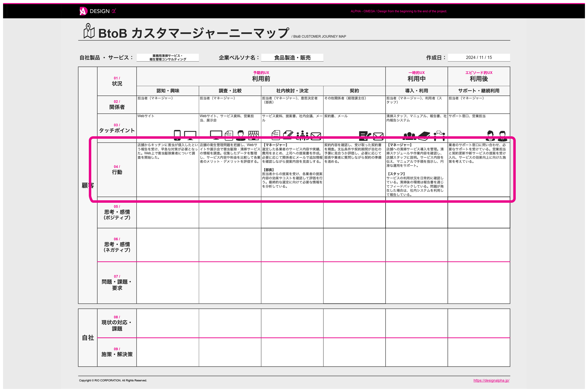The width and height of the screenshot is (588, 392).
Task: Select the manual book icon in 導入・利用 column
Action: [x=424, y=136]
